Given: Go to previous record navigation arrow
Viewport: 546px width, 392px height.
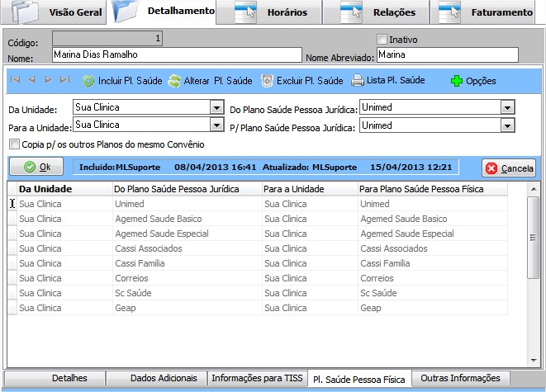Looking at the screenshot, I should coord(31,80).
